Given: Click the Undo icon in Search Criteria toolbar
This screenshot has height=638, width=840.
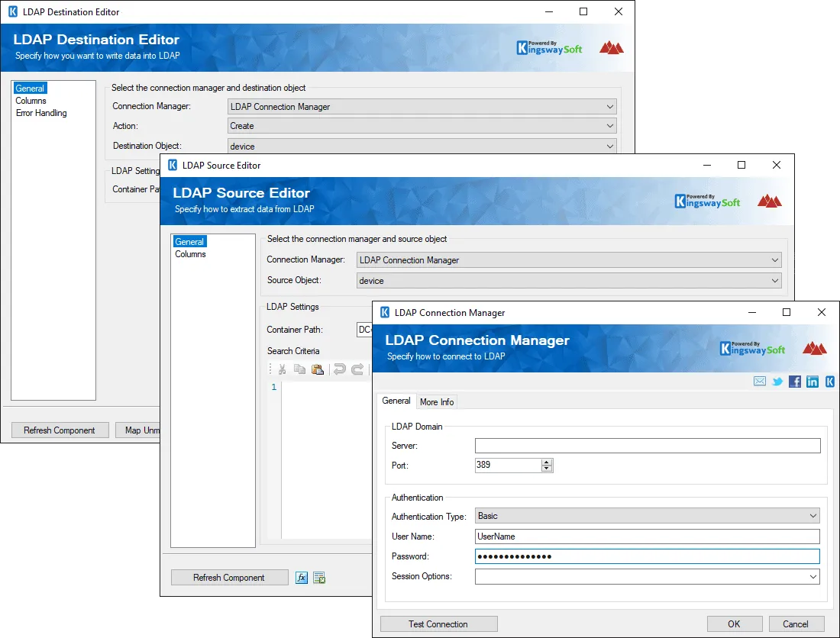Looking at the screenshot, I should click(x=339, y=369).
